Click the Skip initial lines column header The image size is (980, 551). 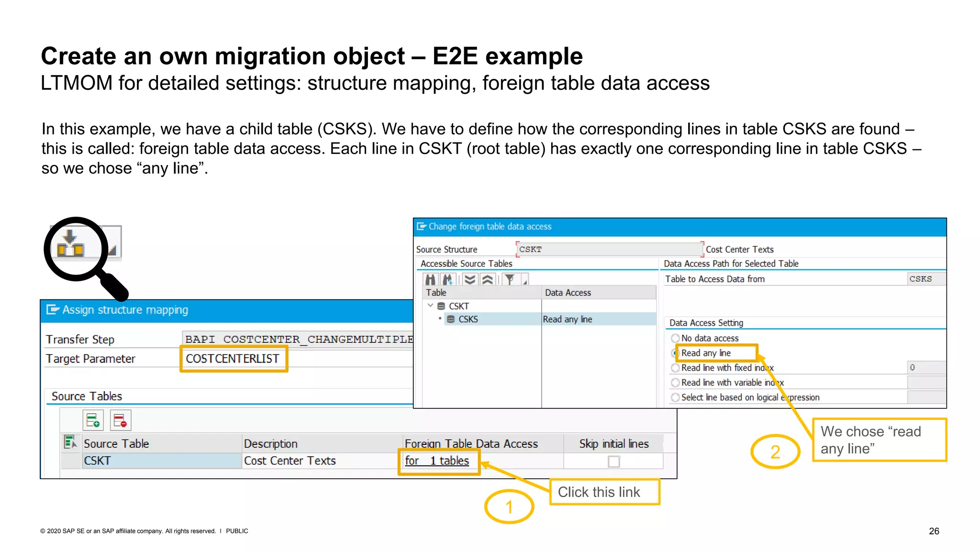[614, 444]
